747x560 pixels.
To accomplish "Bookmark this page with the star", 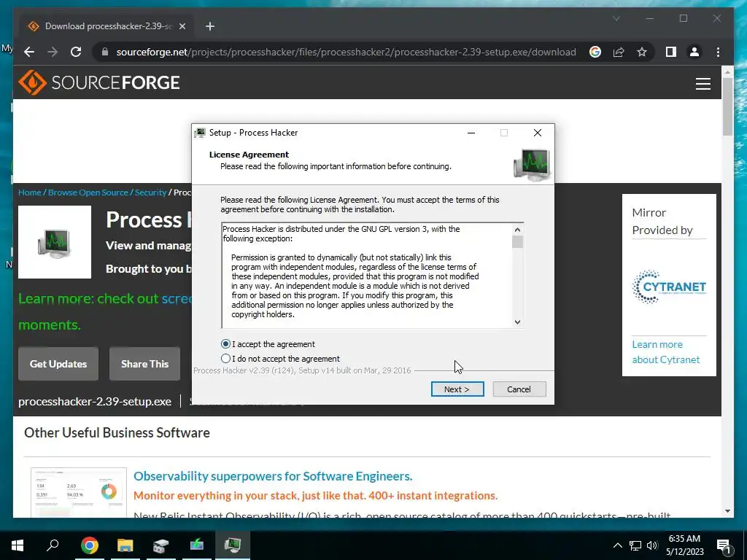I will 642,52.
